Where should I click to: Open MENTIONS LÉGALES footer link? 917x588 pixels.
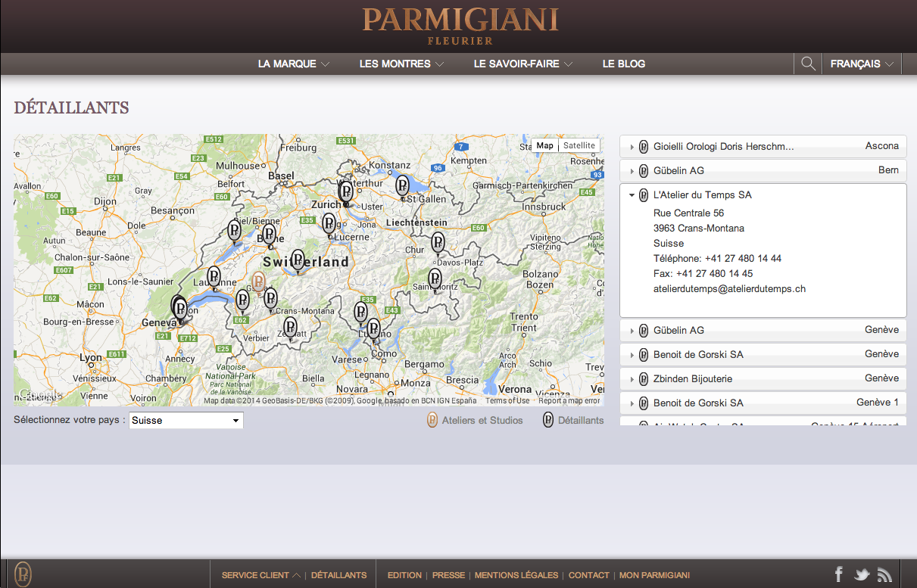pyautogui.click(x=516, y=575)
